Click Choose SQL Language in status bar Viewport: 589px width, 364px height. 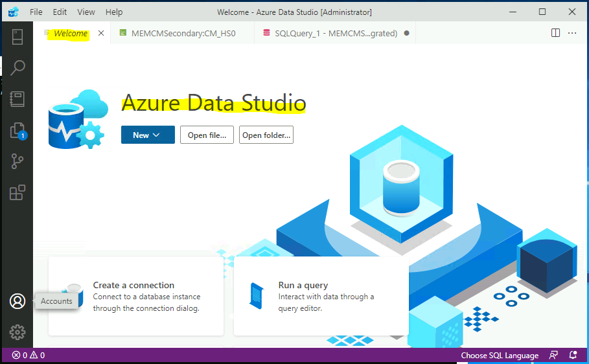click(500, 356)
